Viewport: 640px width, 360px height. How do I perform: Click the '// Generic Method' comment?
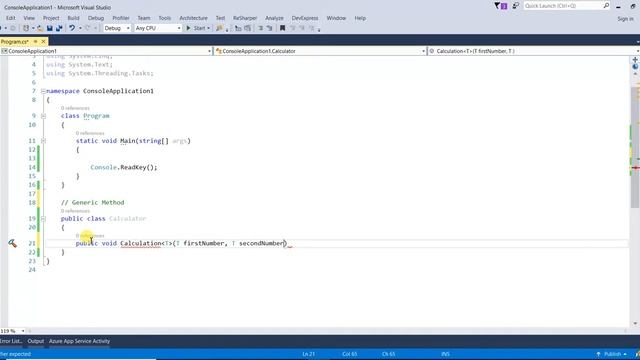point(93,202)
